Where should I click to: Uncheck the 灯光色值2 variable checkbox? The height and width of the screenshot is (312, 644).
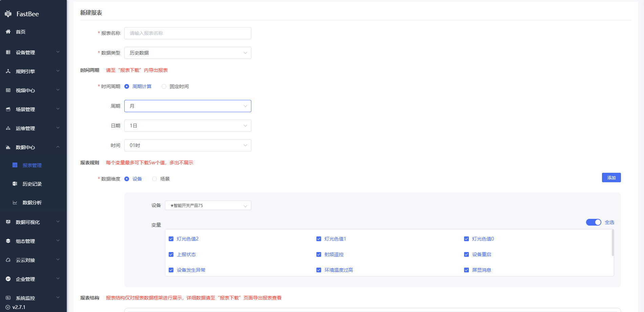click(171, 239)
